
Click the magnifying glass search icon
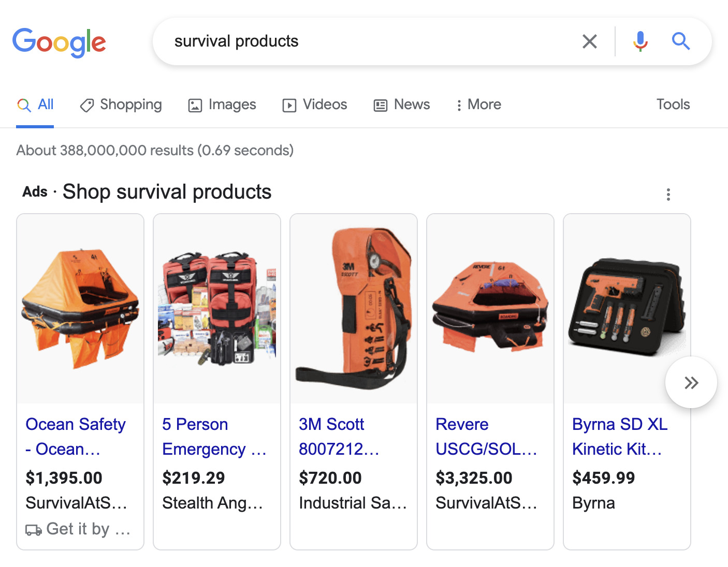pos(680,41)
